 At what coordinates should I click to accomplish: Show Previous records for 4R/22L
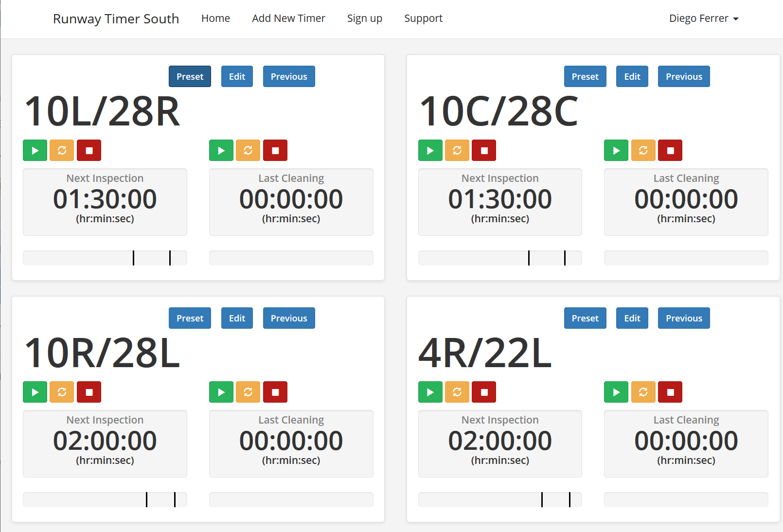pos(684,318)
